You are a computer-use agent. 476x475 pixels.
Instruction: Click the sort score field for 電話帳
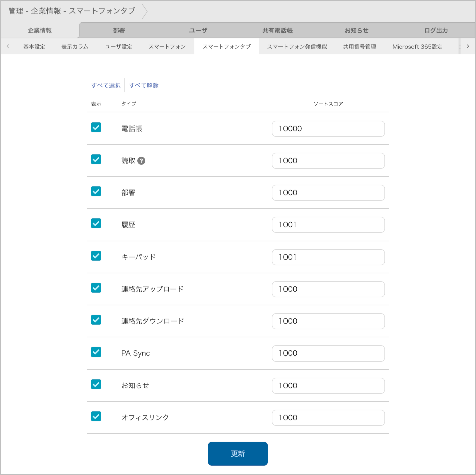pyautogui.click(x=328, y=128)
